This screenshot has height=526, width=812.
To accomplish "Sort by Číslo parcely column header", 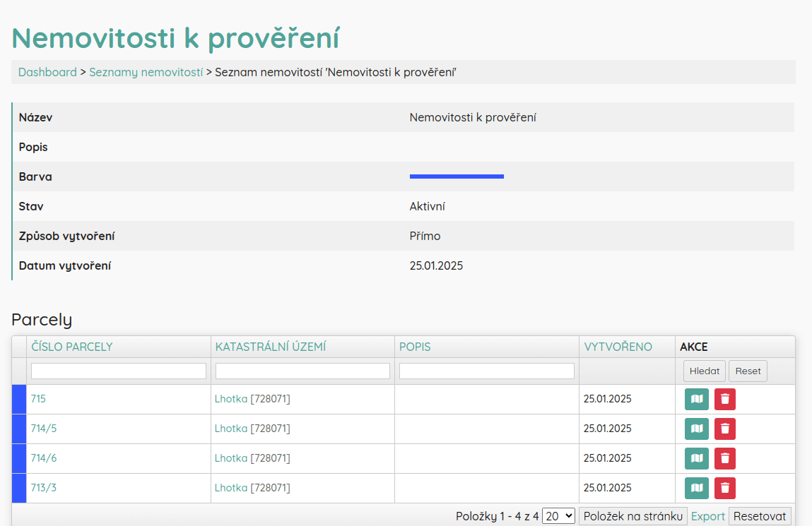I will coord(72,347).
